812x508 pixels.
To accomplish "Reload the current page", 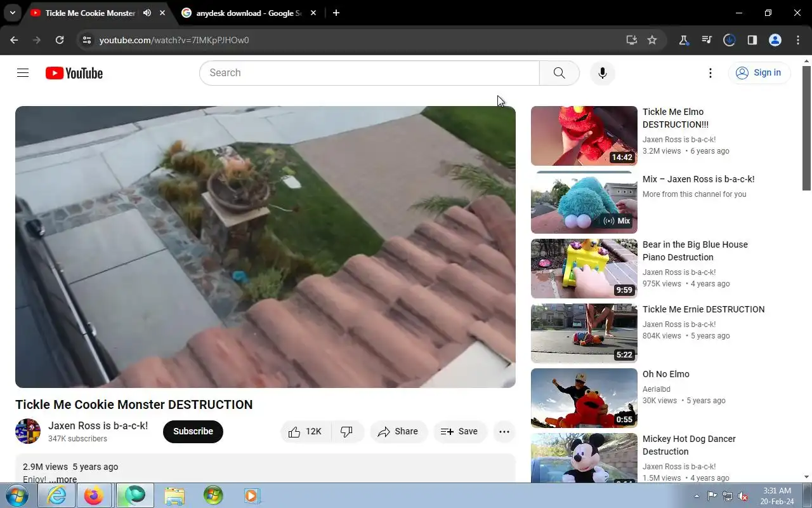I will point(60,40).
